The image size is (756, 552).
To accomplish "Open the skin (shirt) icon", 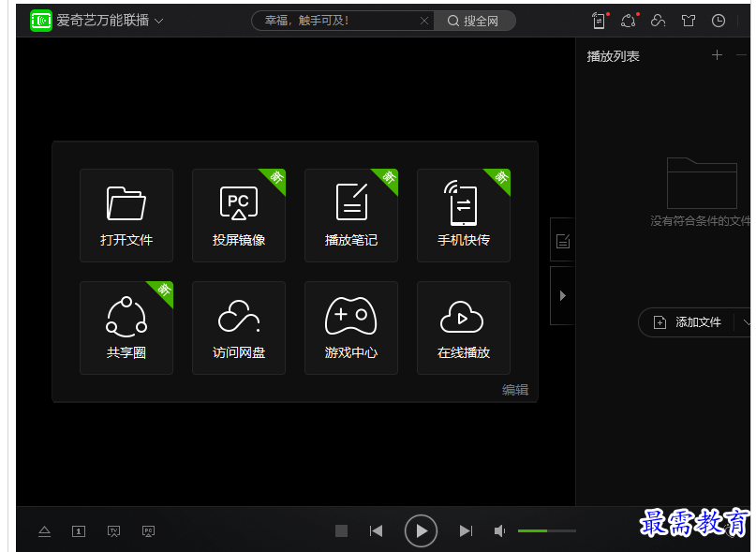I will [x=689, y=21].
